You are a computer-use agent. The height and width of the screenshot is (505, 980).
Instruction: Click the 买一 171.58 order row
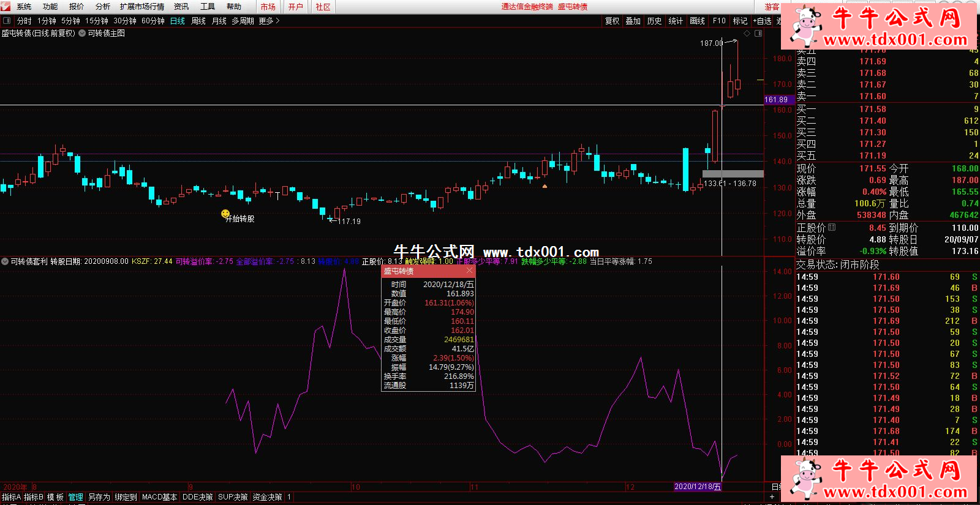[x=888, y=109]
